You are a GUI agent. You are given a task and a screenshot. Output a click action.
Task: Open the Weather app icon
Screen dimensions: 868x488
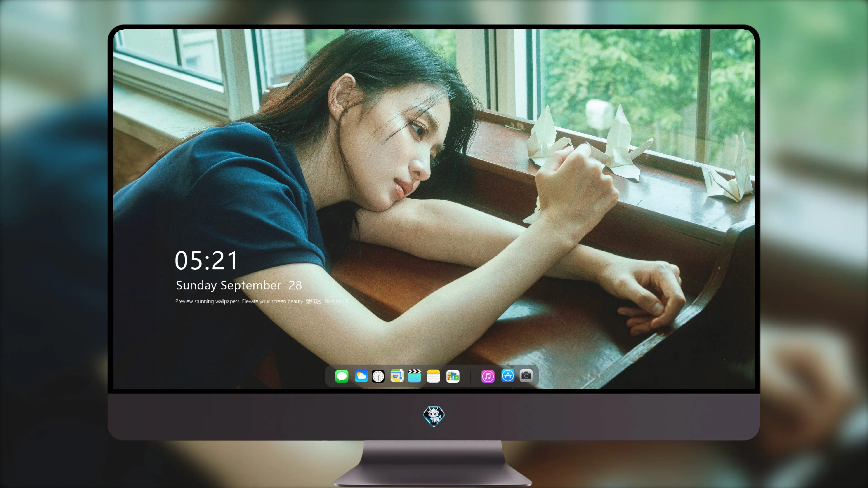click(x=361, y=376)
